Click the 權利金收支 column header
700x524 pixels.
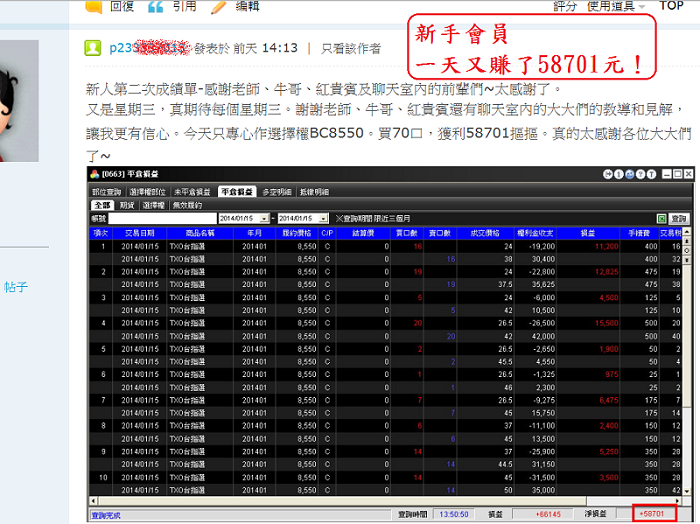(x=535, y=233)
